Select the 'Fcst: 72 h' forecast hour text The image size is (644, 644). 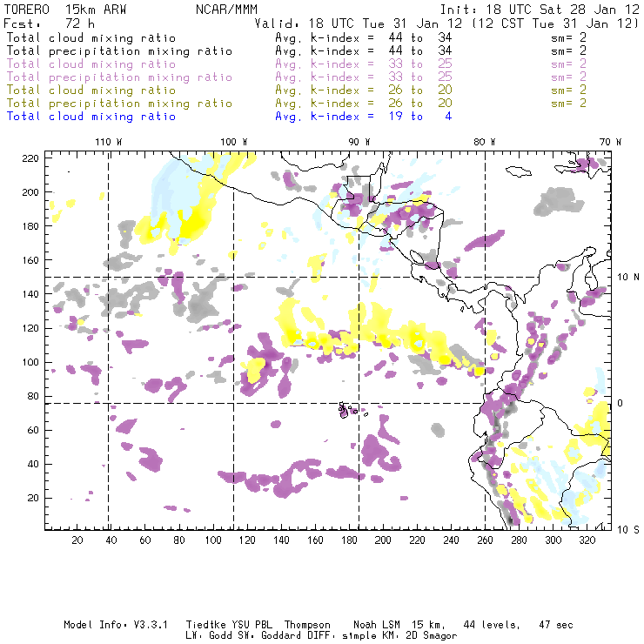coord(49,23)
